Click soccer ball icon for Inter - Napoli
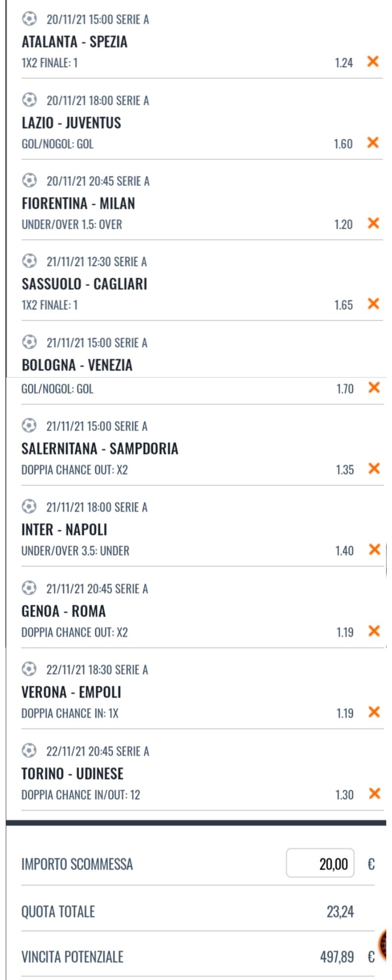 (x=29, y=506)
